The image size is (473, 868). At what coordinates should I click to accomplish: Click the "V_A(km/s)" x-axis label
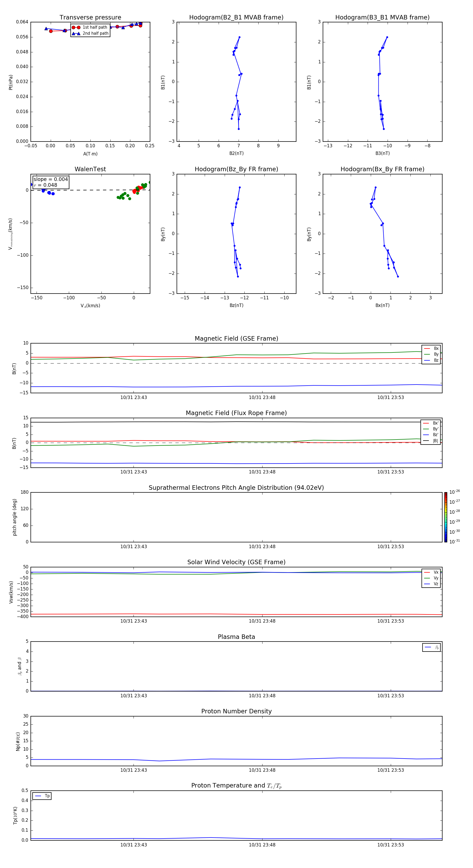(90, 306)
